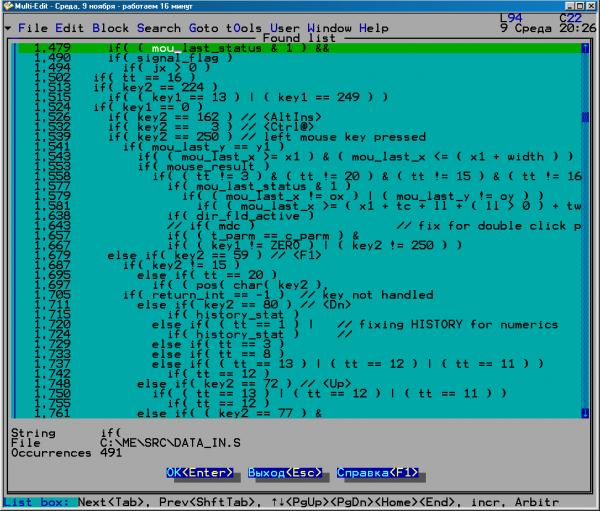Viewport: 600px width, 511px height.
Task: Open the Edit menu
Action: pyautogui.click(x=70, y=28)
